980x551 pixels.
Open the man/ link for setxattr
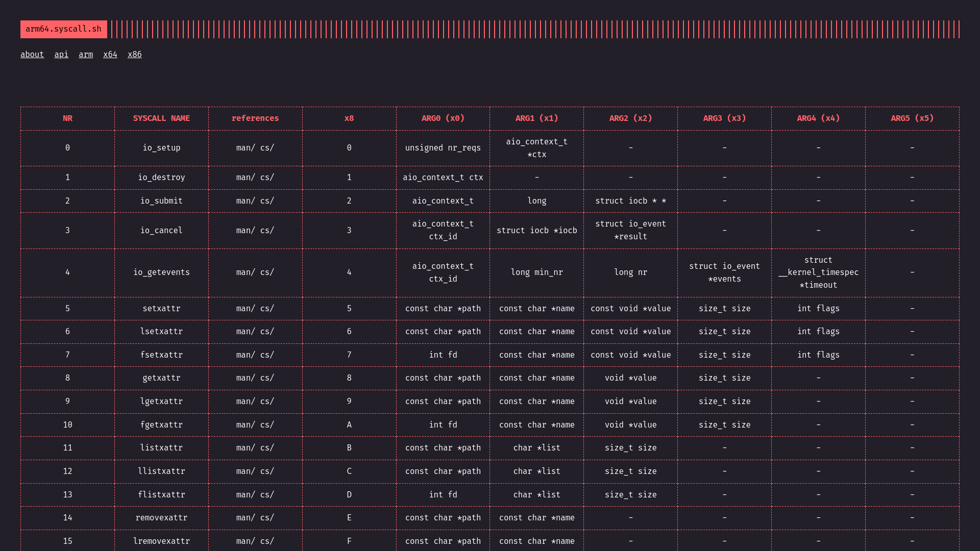[x=246, y=309]
